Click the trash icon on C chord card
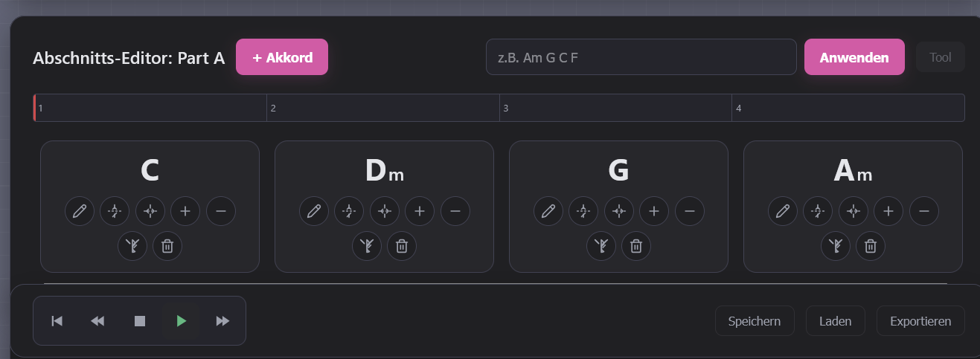The image size is (980, 359). pos(167,246)
